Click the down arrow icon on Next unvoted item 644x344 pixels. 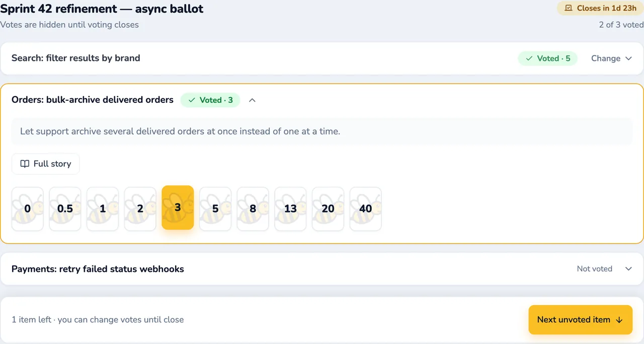[619, 320]
